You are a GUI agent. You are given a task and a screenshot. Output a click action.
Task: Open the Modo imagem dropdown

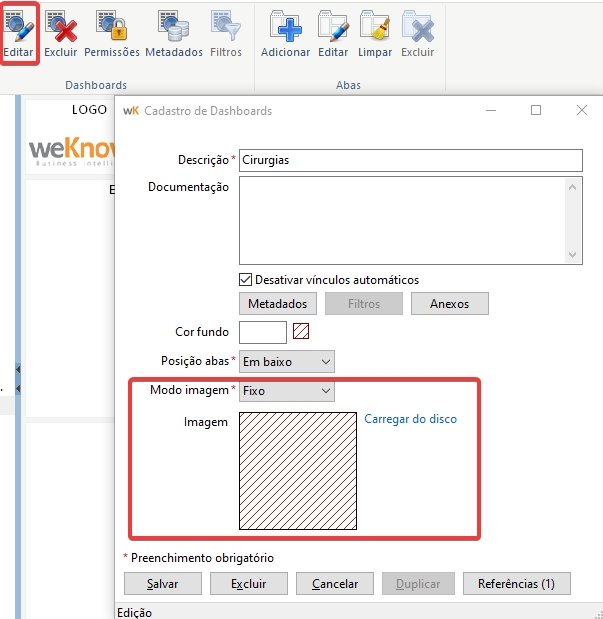(x=287, y=391)
